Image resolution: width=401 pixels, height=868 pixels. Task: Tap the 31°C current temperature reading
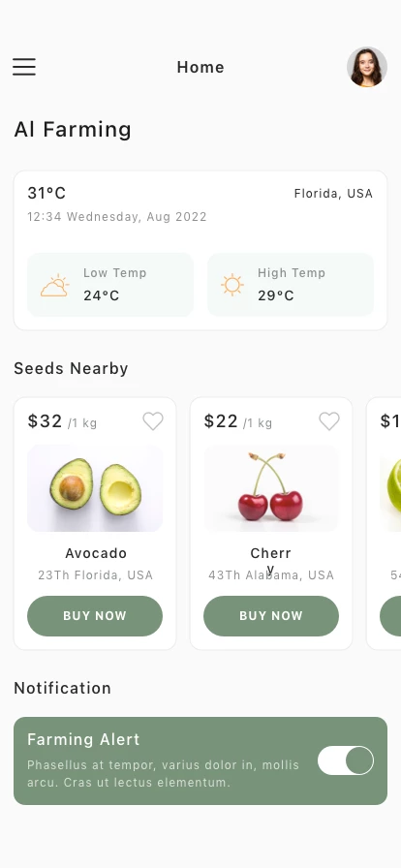pos(46,193)
